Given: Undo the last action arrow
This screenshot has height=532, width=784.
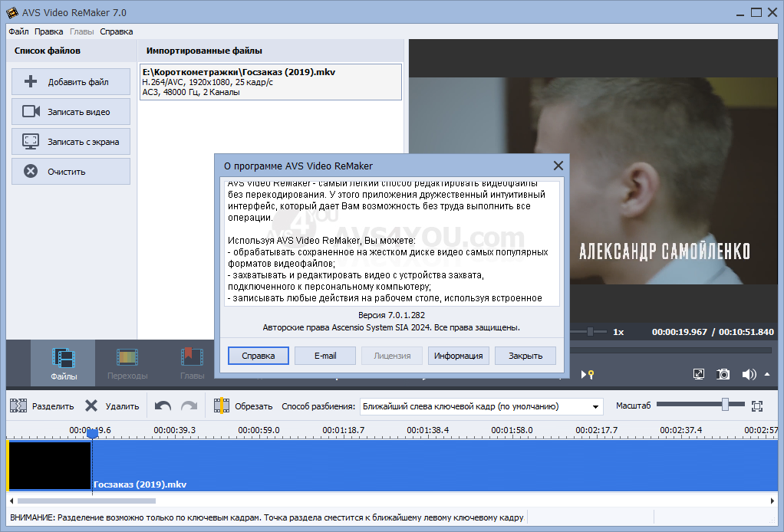Looking at the screenshot, I should [x=163, y=406].
